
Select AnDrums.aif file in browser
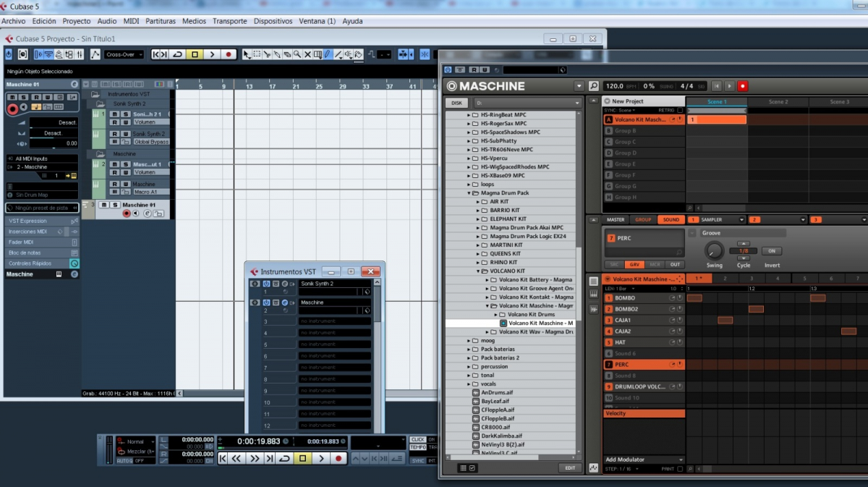pos(497,393)
